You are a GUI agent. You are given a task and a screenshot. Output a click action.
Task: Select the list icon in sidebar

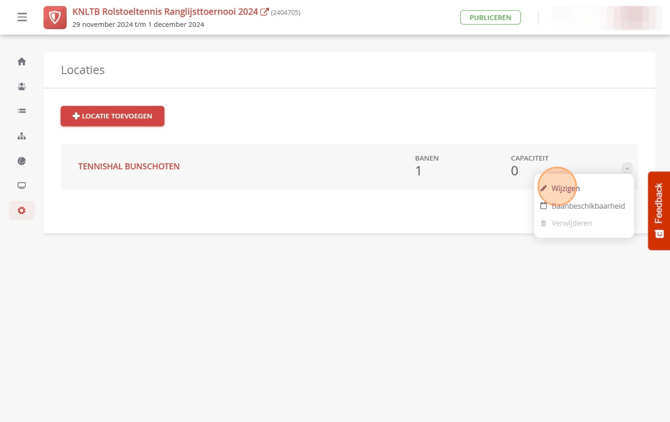(22, 111)
